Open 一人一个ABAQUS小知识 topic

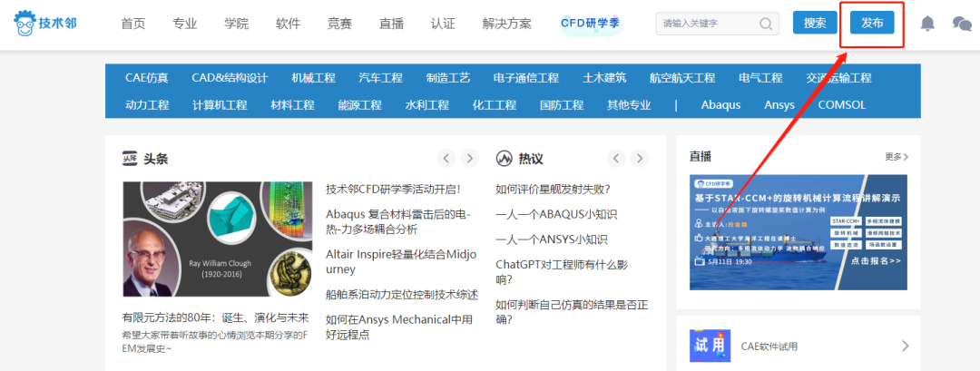point(556,214)
